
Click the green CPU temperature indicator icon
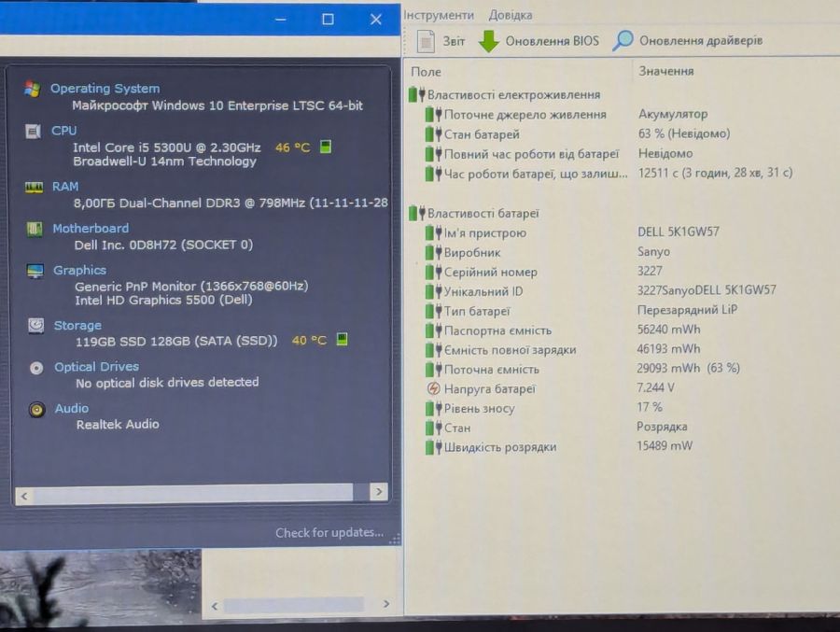(326, 147)
